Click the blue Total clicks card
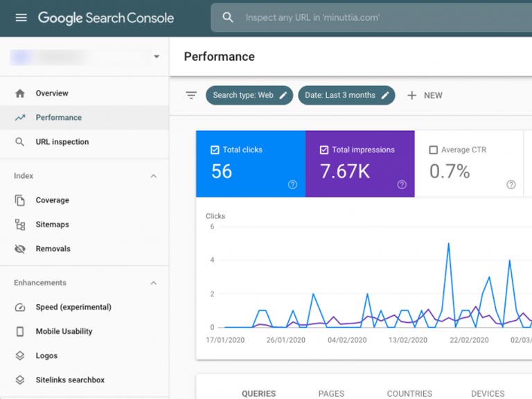Screen dimensions: 532x399 click(251, 164)
